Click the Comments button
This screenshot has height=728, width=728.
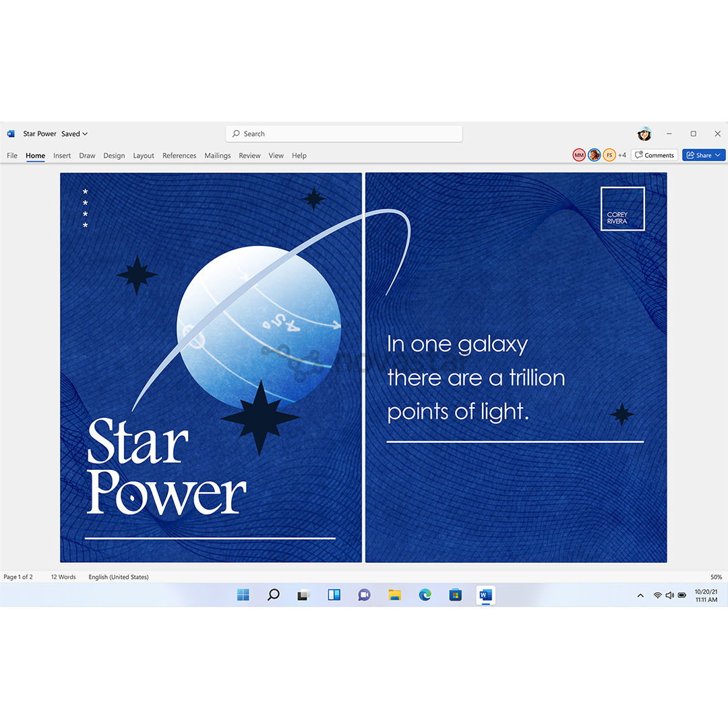pyautogui.click(x=654, y=155)
